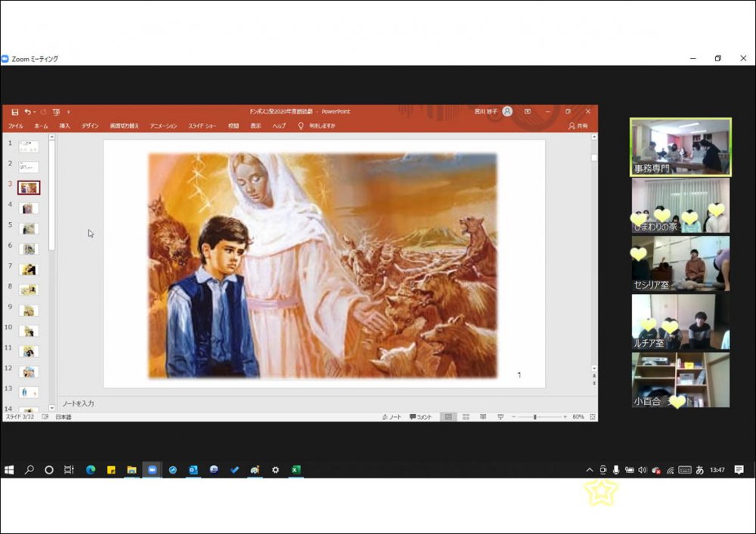This screenshot has width=756, height=534.
Task: Open Quick Access Toolbar customize dropdown
Action: (68, 112)
